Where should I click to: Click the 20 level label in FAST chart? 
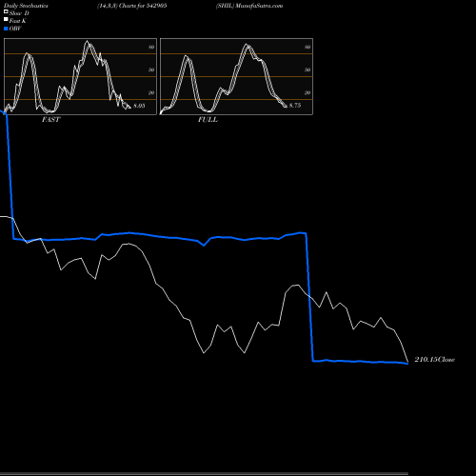tap(151, 92)
